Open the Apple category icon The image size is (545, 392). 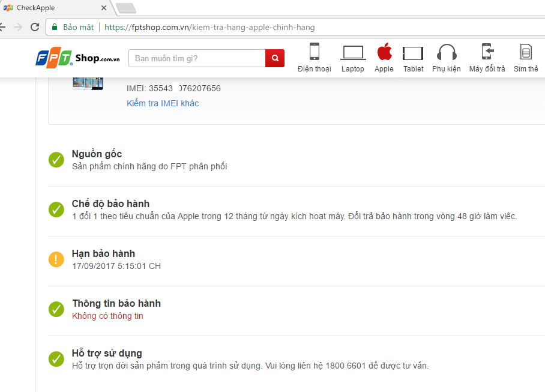click(x=384, y=52)
